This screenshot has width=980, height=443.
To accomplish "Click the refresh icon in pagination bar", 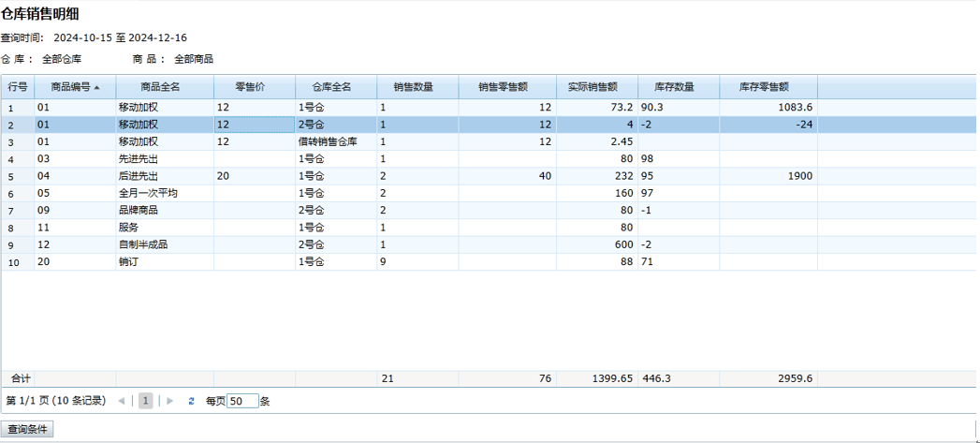I will (x=191, y=401).
